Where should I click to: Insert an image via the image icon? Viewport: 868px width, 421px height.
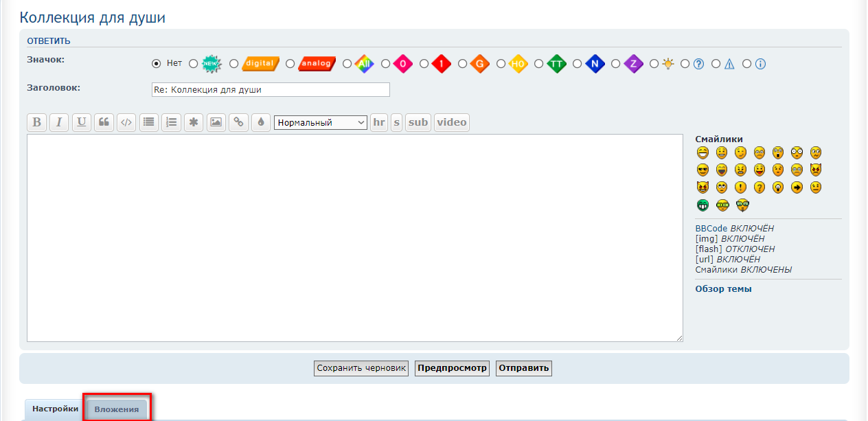[216, 122]
